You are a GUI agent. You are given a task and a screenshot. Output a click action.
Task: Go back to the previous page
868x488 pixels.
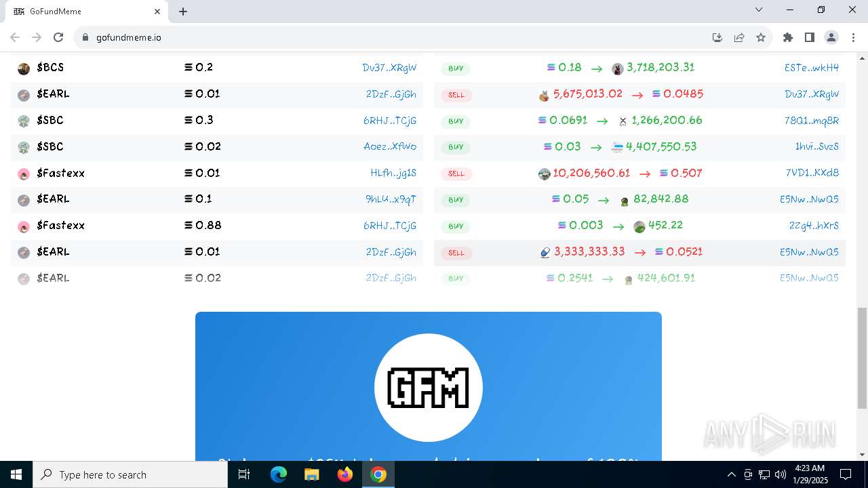click(x=15, y=37)
